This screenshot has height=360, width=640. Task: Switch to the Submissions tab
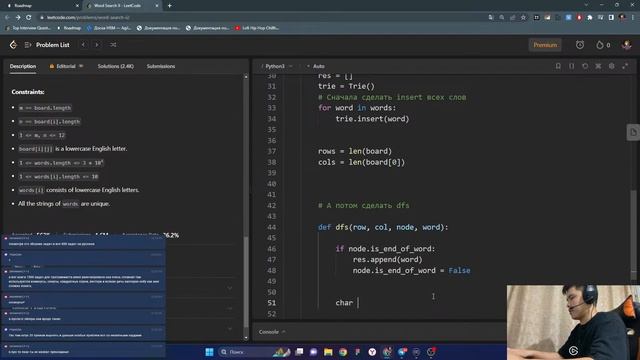pos(161,66)
